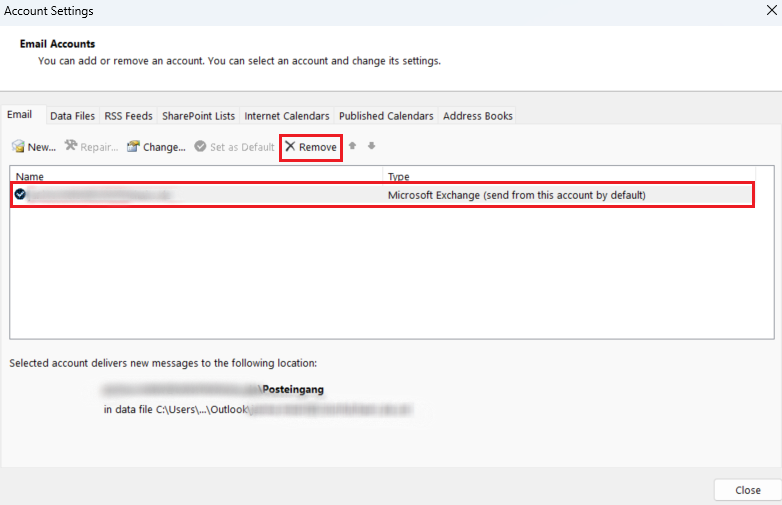Click the Repair tools icon
This screenshot has width=782, height=505.
[71, 147]
